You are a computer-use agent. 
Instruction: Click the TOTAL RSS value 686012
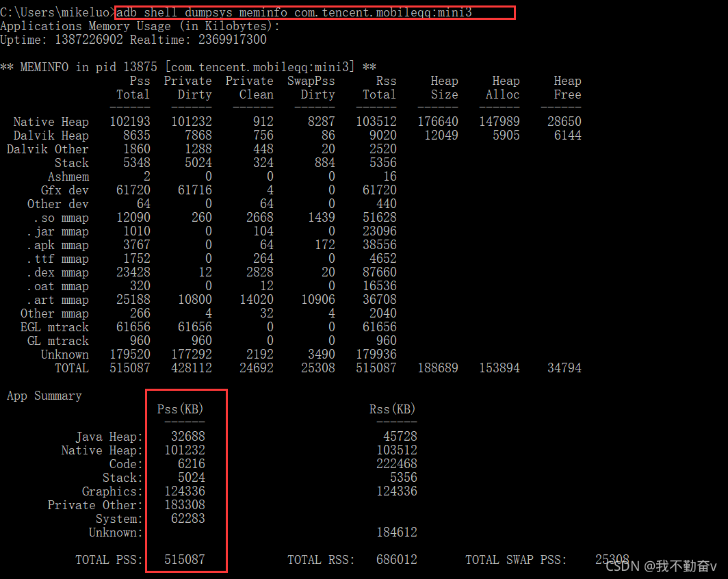pos(397,560)
